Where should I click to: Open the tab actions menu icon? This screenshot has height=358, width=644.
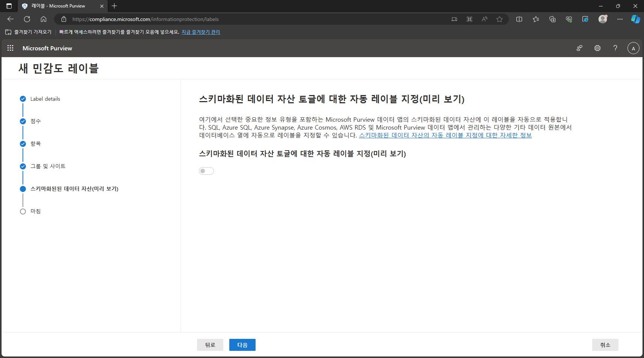click(x=9, y=6)
